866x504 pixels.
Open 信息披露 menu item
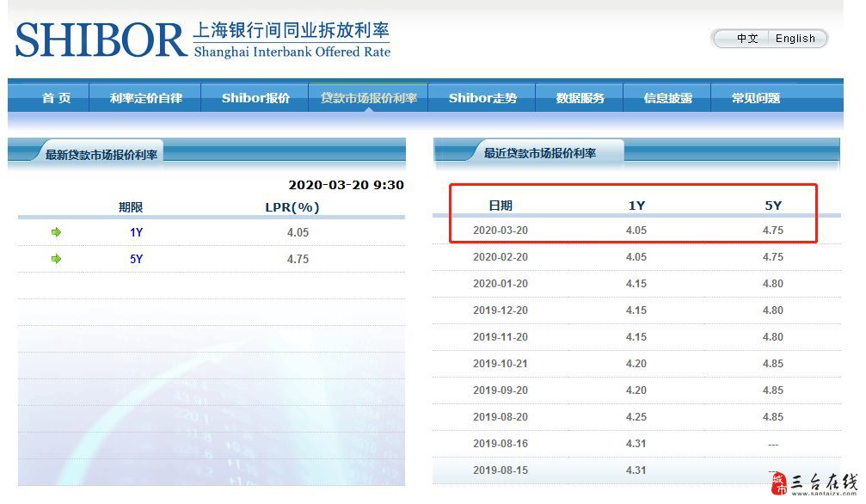(x=667, y=98)
